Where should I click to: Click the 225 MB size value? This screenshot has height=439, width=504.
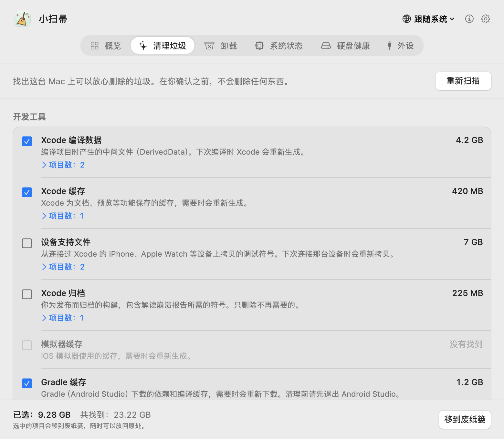click(467, 293)
